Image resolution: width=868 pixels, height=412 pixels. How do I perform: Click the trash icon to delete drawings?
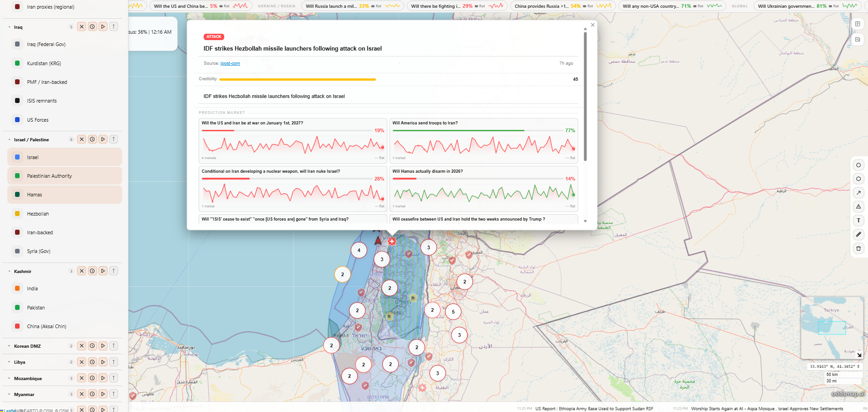click(x=858, y=248)
